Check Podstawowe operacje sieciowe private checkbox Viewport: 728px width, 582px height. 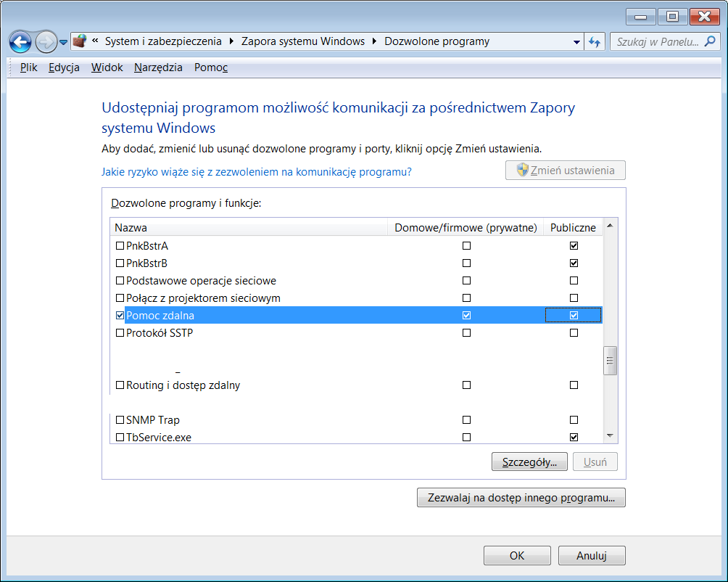tap(467, 281)
